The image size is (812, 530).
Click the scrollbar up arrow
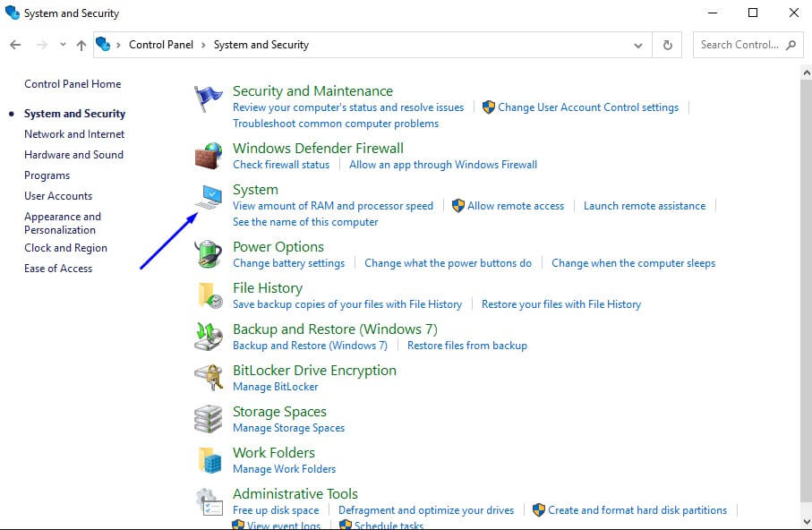(807, 73)
